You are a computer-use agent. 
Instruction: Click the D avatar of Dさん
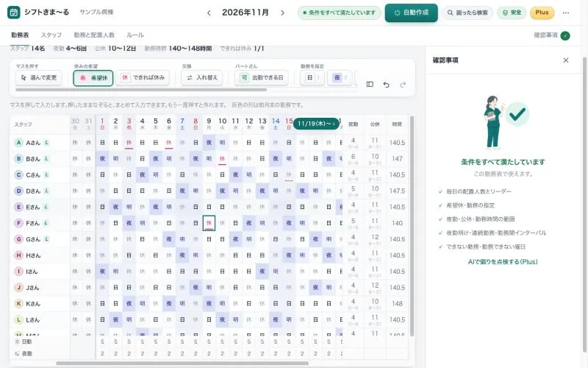(19, 191)
